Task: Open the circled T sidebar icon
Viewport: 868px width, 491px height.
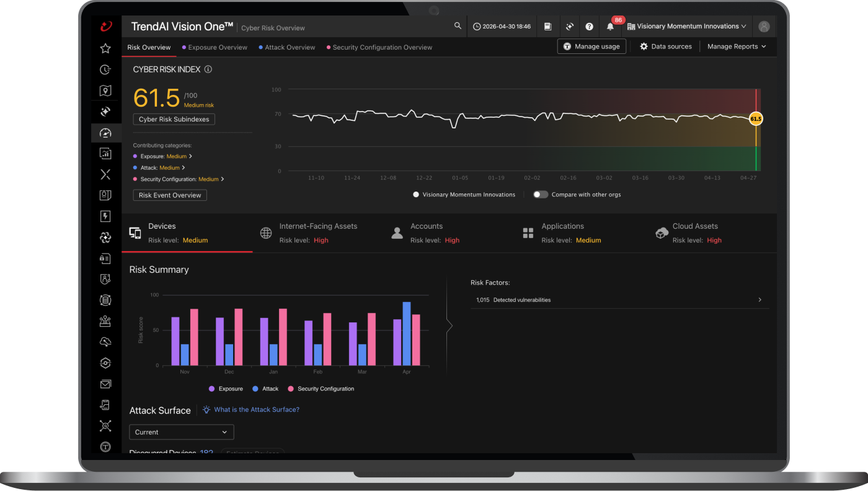Action: tap(105, 447)
